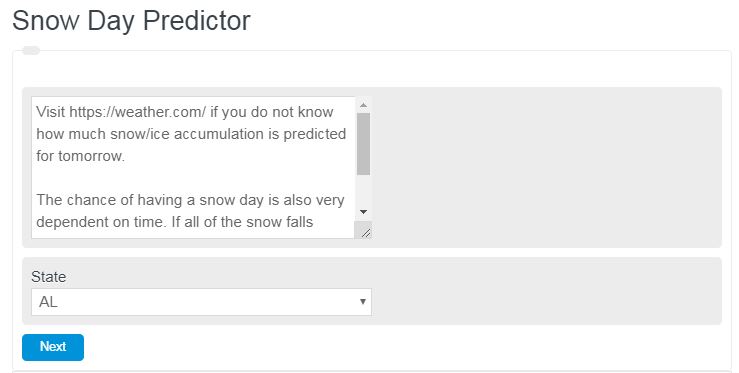Image resolution: width=739 pixels, height=373 pixels.
Task: Click the 'dependent on time' line
Action: point(174,222)
